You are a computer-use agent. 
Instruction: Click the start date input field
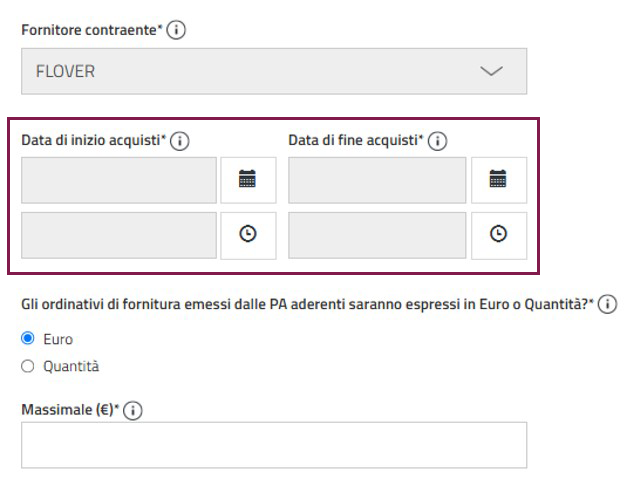coord(119,180)
